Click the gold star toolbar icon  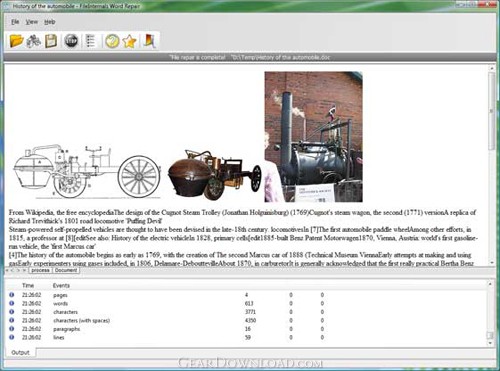129,41
